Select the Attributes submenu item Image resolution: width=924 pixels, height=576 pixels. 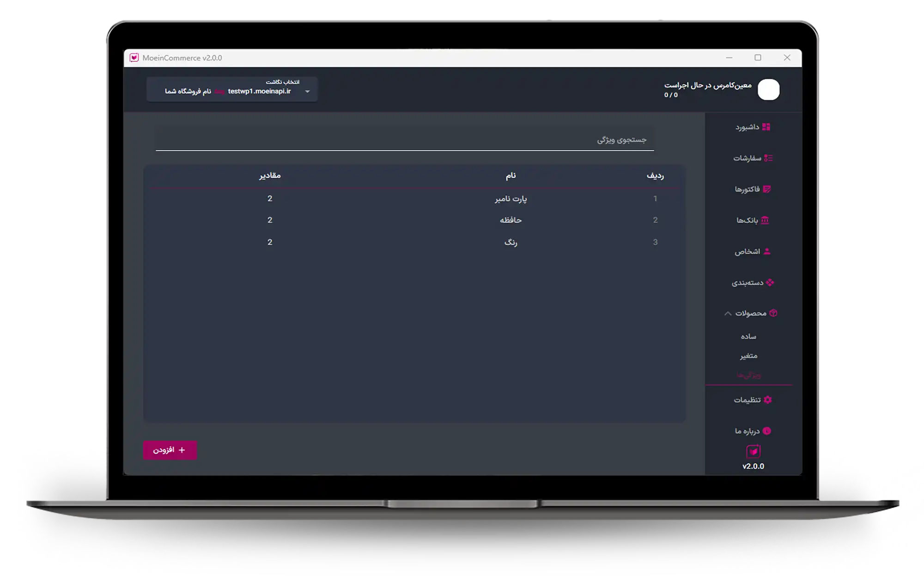(748, 375)
